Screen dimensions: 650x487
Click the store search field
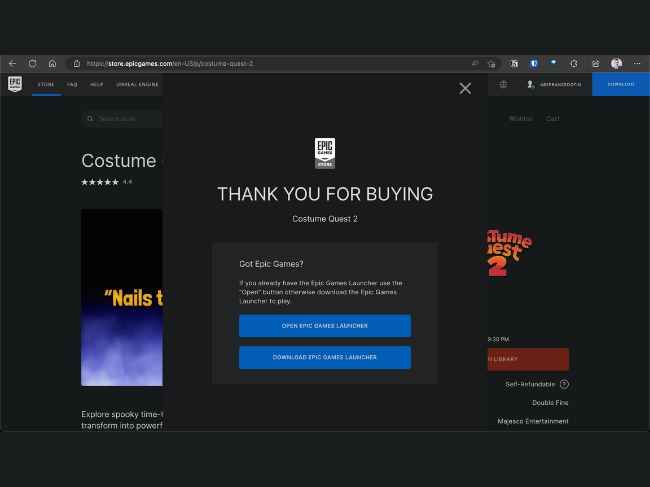pos(122,119)
